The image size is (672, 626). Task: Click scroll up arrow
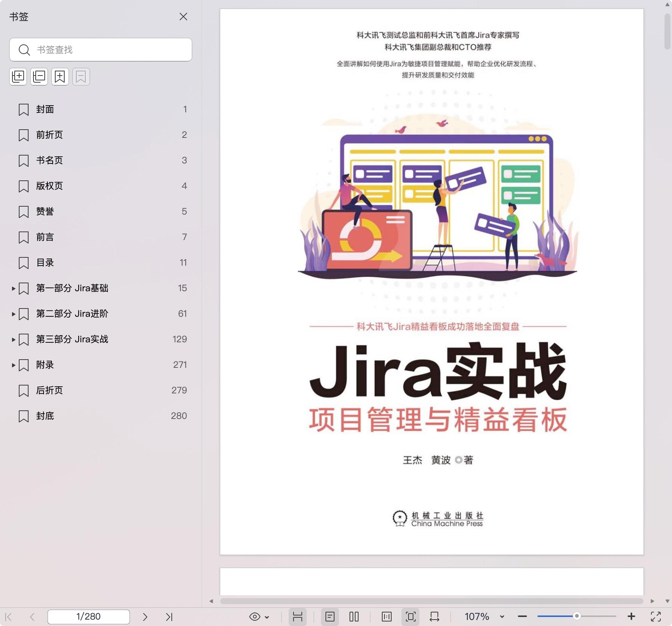coord(667,5)
